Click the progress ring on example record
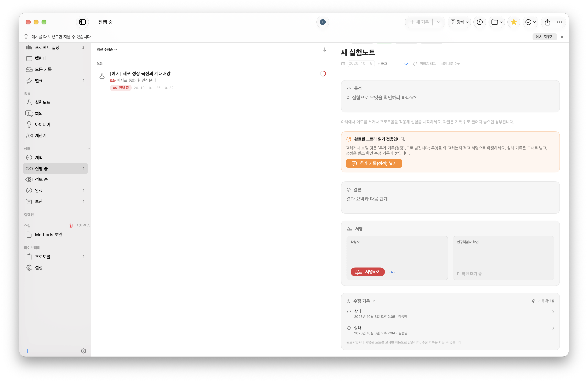This screenshot has height=382, width=588. 323,73
